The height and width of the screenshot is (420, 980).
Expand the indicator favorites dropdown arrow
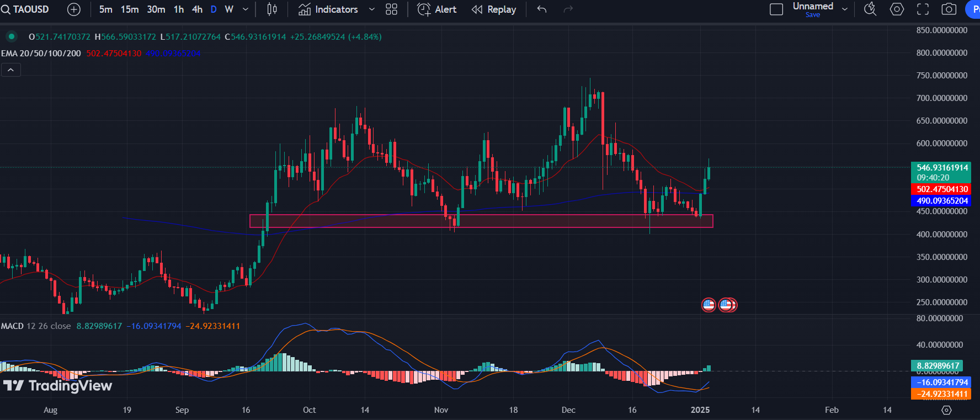pyautogui.click(x=371, y=9)
